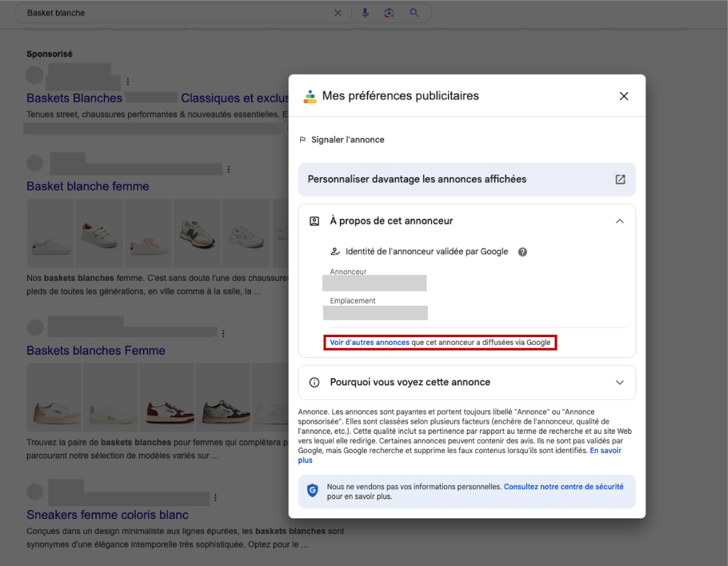Viewport: 728px width, 566px height.
Task: Click the Google shield icon in privacy notice
Action: pos(313,491)
